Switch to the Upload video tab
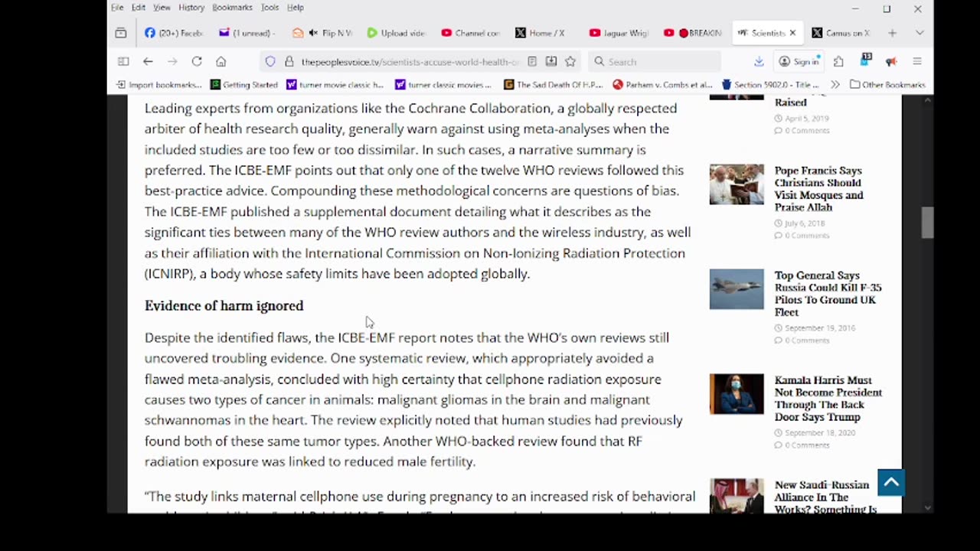This screenshot has height=551, width=980. click(x=396, y=33)
